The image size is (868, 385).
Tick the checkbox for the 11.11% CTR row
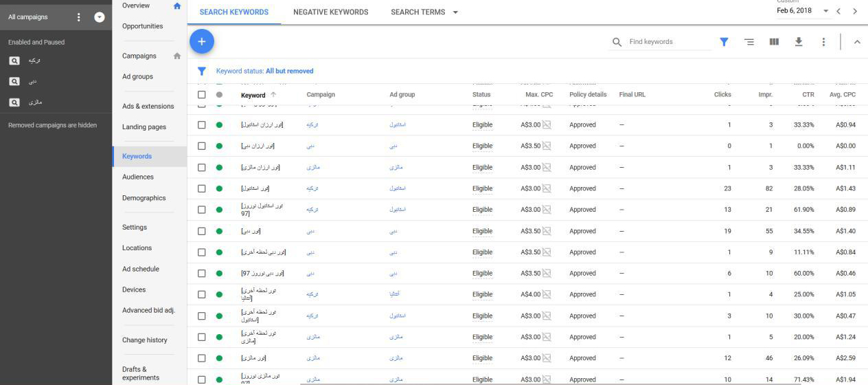pos(202,252)
